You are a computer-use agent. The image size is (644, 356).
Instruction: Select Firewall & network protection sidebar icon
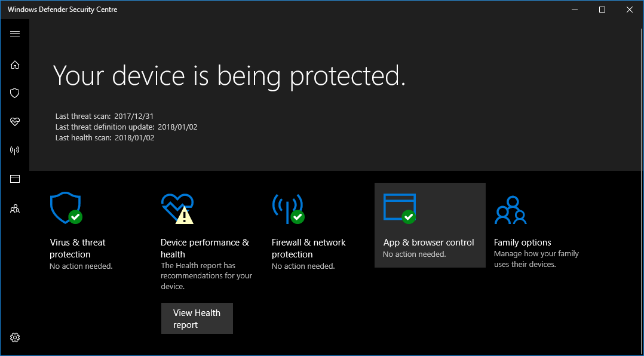tap(15, 151)
